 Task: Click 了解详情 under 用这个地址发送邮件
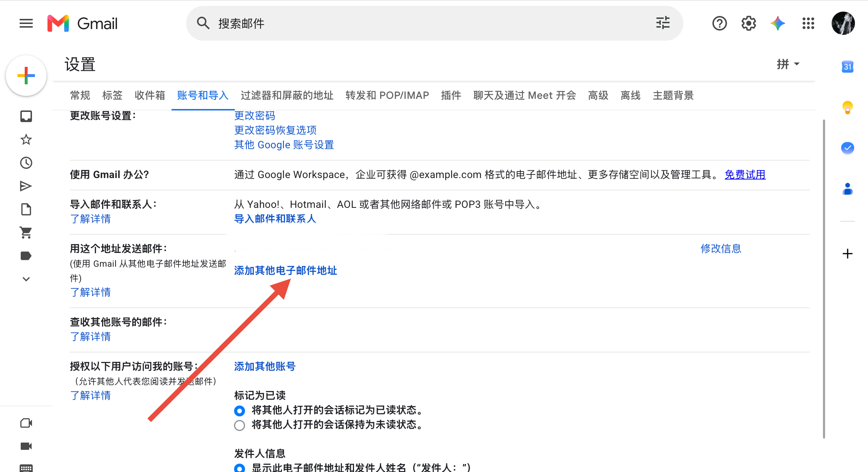[x=90, y=292]
